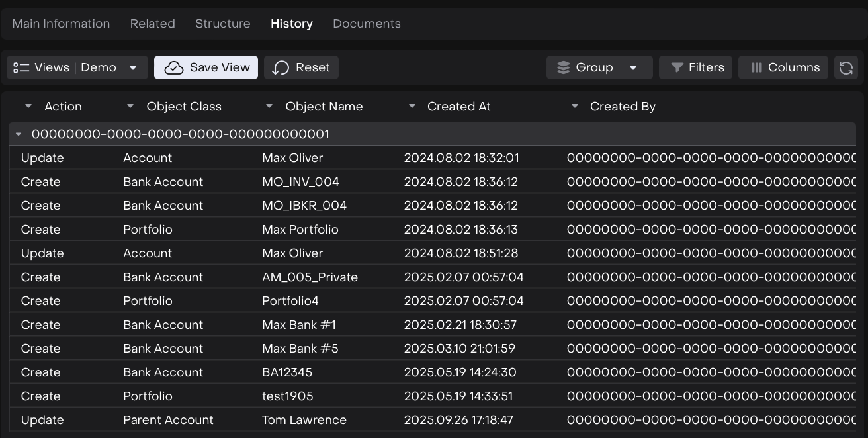Screen dimensions: 868x438
Task: Click the Save View cloud button
Action: 206,67
